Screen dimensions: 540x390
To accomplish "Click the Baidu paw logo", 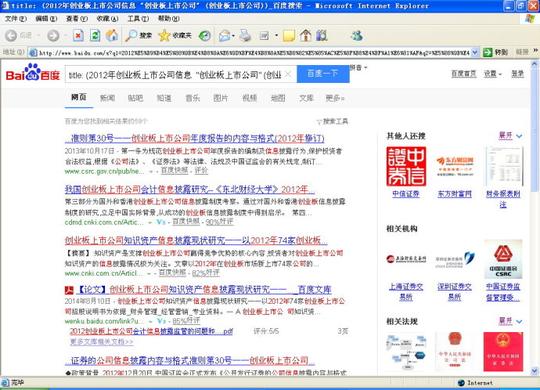I will click(33, 72).
